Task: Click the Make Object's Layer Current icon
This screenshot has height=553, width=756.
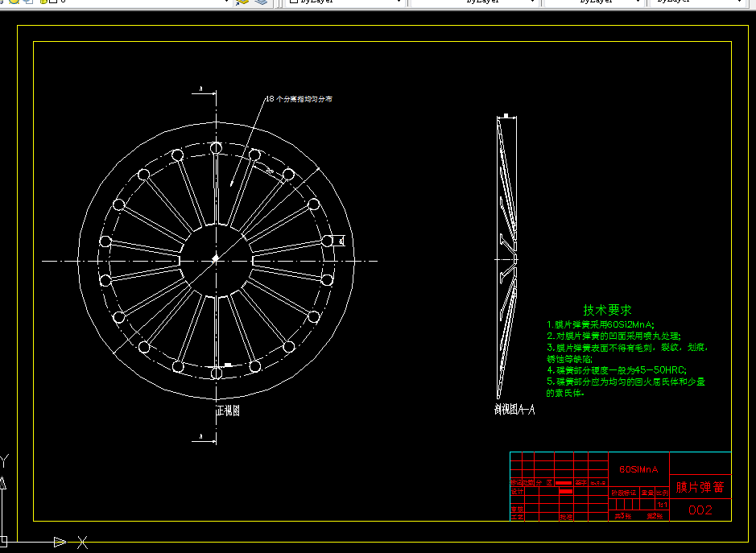Action: 242,2
